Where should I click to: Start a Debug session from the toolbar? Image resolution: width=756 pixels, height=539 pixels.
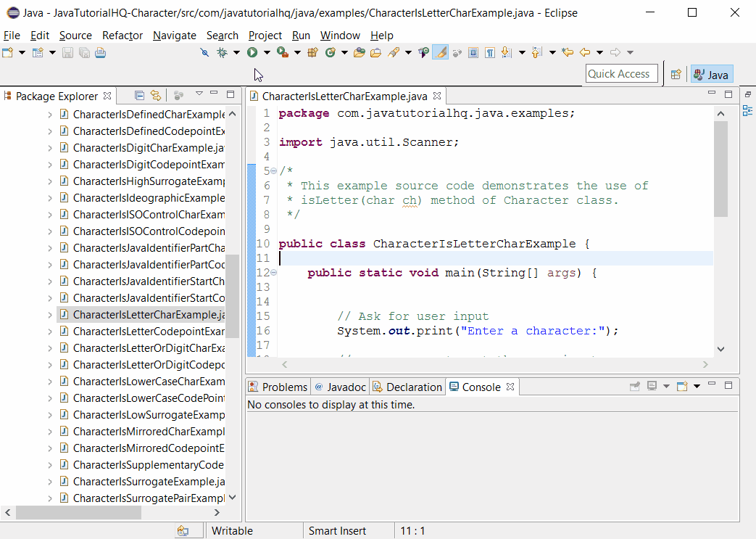pyautogui.click(x=221, y=52)
